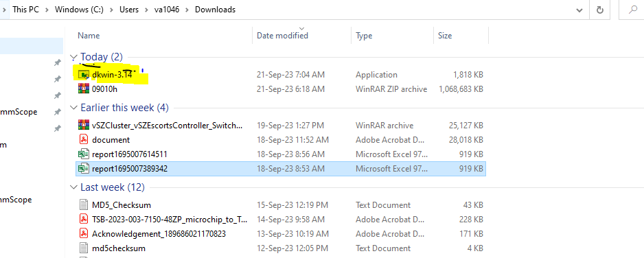Screen dimensions: 644x258
Task: Click Downloads in the breadcrumb path
Action: [x=215, y=10]
